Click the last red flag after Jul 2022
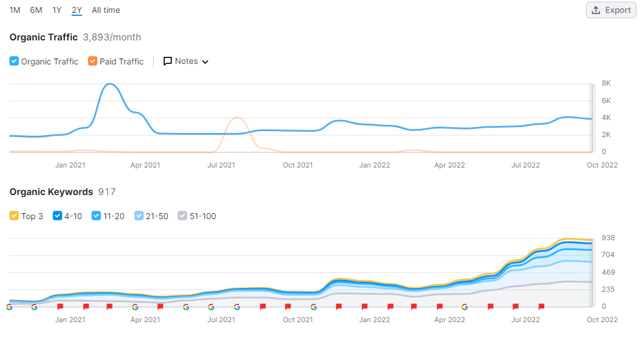 [x=541, y=306]
